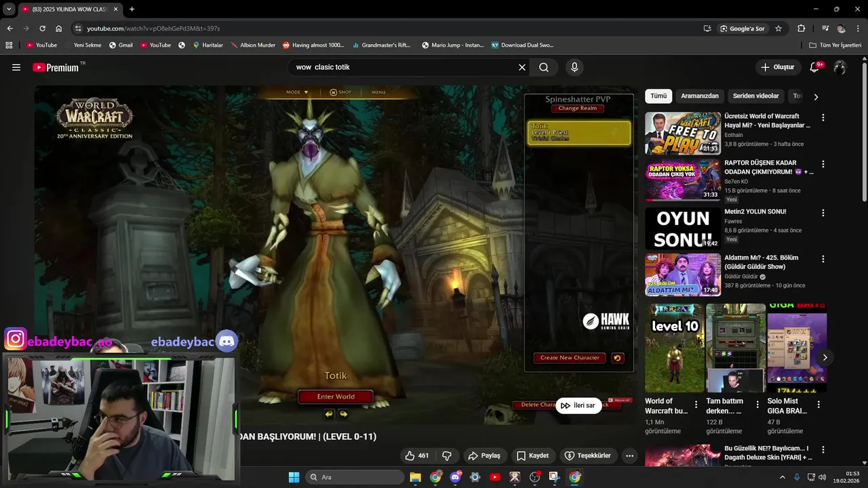Expand the Shorts shelf next arrow

coord(825,357)
